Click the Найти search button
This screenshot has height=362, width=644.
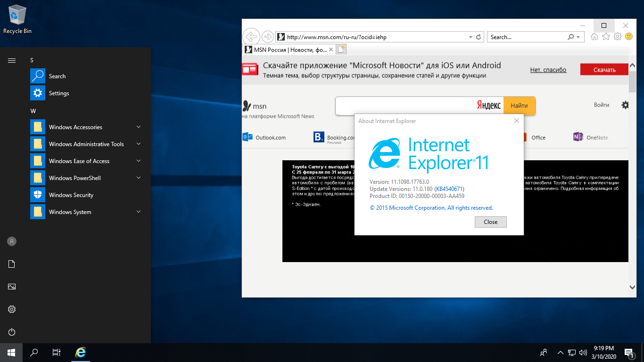point(519,106)
